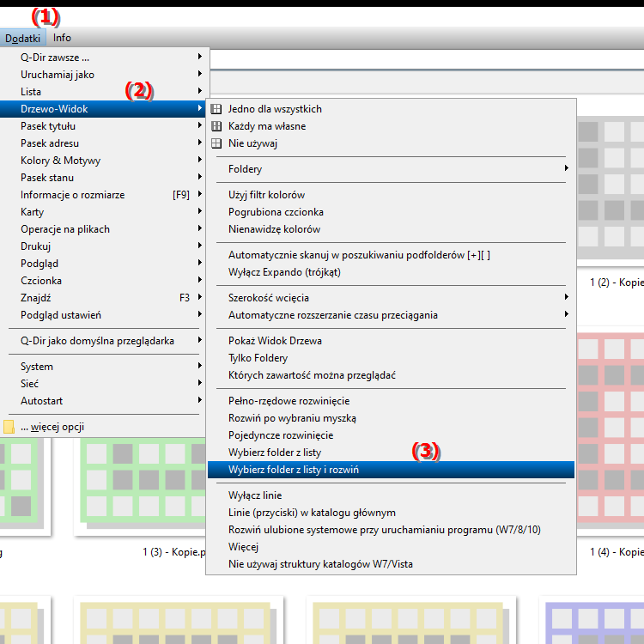Click 'Wybierz folder z listy'
644x644 pixels.
(x=391, y=453)
